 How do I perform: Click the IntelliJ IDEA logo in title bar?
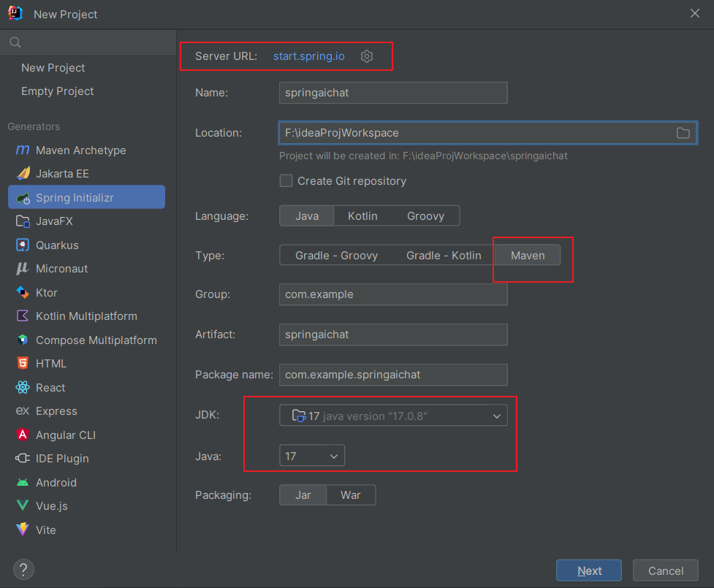(x=15, y=13)
